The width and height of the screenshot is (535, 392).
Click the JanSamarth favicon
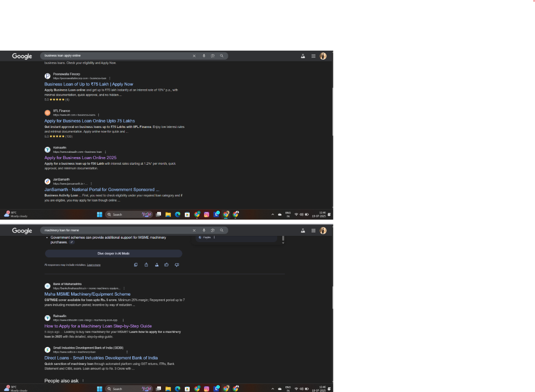47,181
